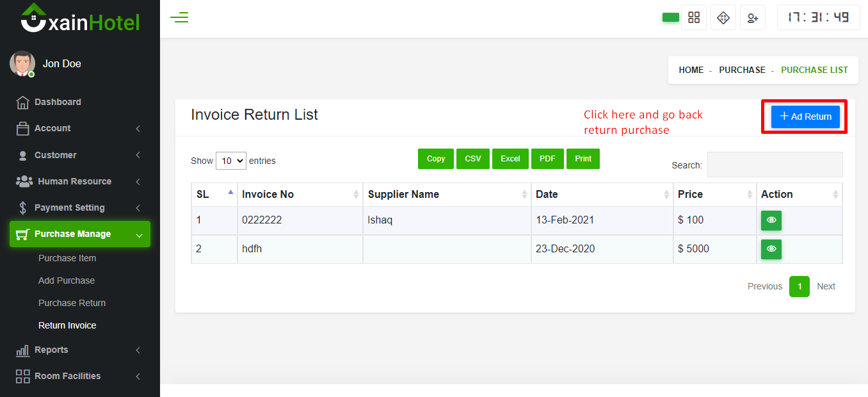Select Add Purchase in sidebar
The height and width of the screenshot is (397, 868).
tap(67, 280)
